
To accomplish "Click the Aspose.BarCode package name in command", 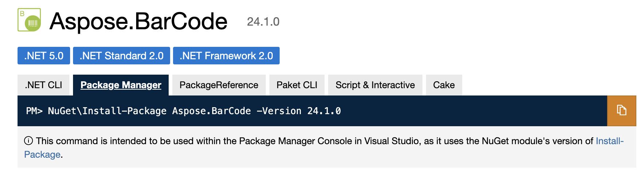I will pos(211,111).
